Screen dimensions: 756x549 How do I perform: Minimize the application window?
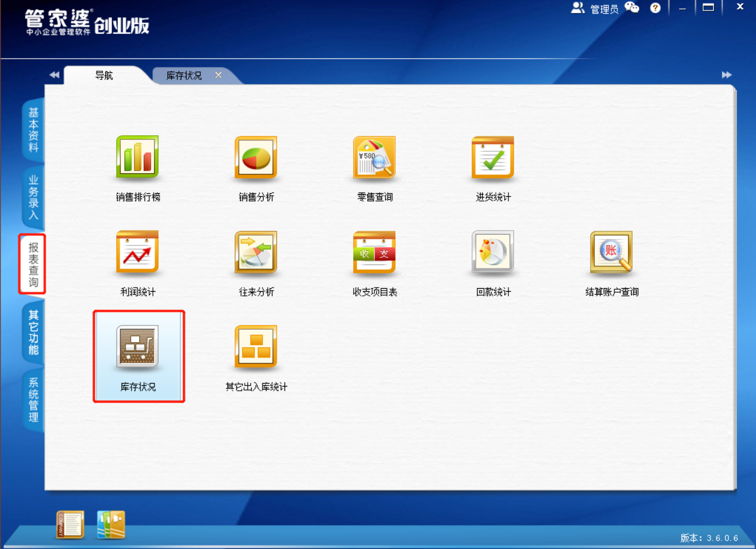pos(683,8)
